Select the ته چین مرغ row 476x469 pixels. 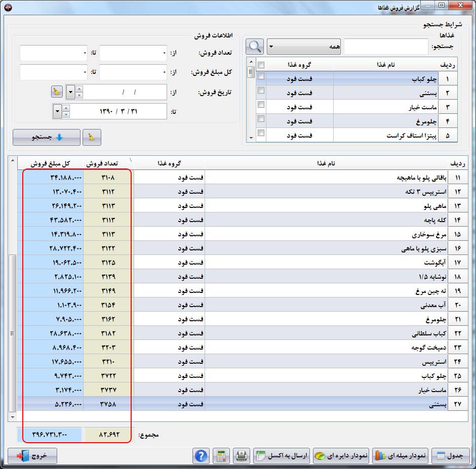pos(243,291)
